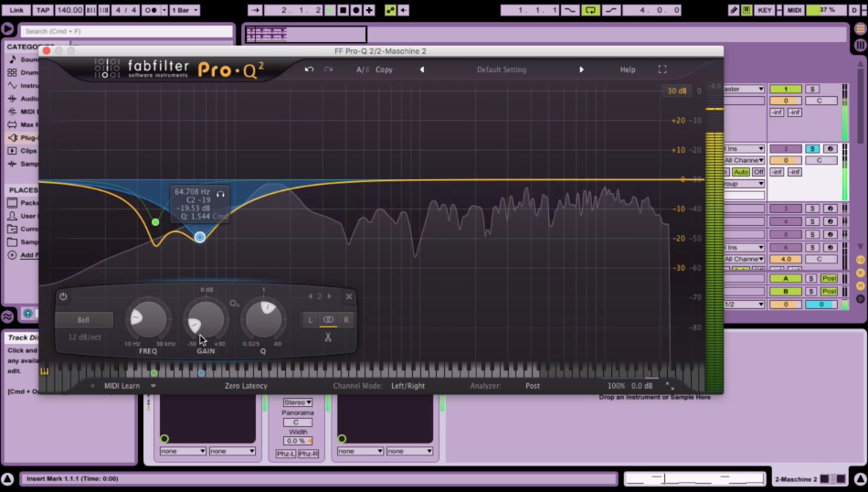This screenshot has width=868, height=492.
Task: Toggle band bypass power button
Action: pos(63,296)
